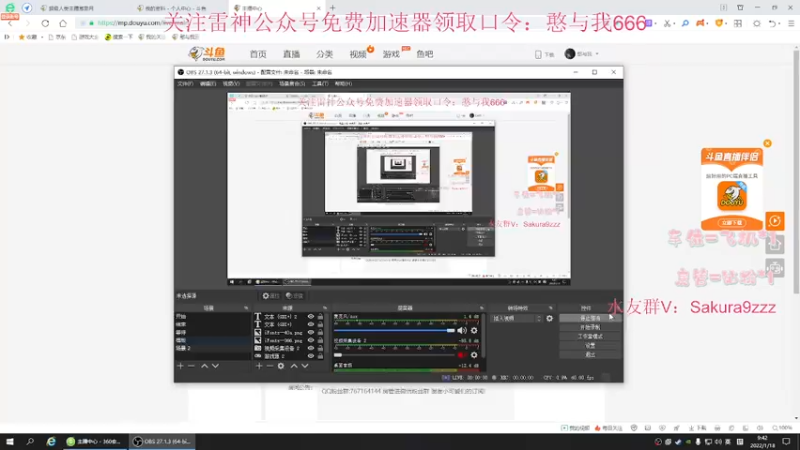Pop out the Scenes dock panel icon
The width and height of the screenshot is (800, 450).
tap(246, 308)
